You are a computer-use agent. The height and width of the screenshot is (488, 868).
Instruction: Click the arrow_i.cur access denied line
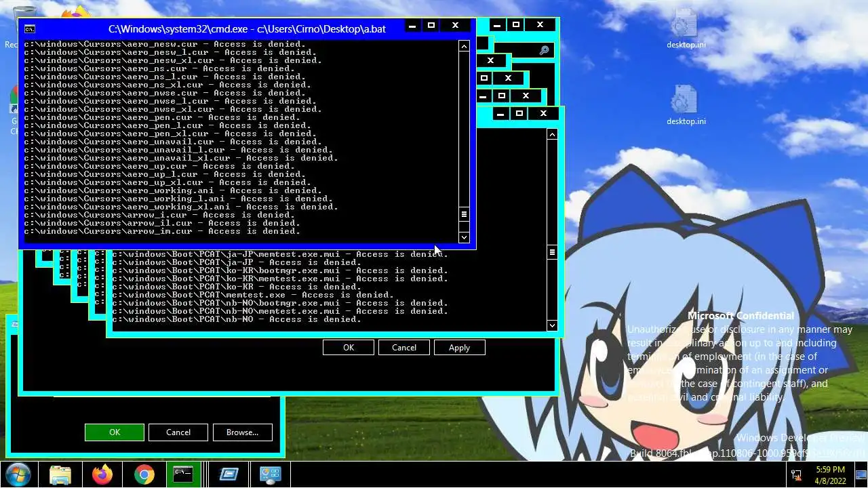click(x=159, y=215)
